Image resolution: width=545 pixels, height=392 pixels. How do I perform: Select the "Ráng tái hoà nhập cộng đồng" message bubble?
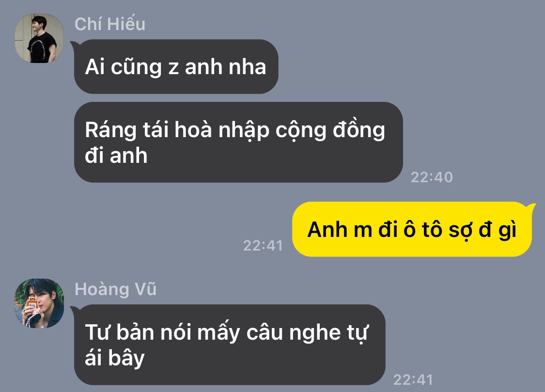(x=238, y=142)
